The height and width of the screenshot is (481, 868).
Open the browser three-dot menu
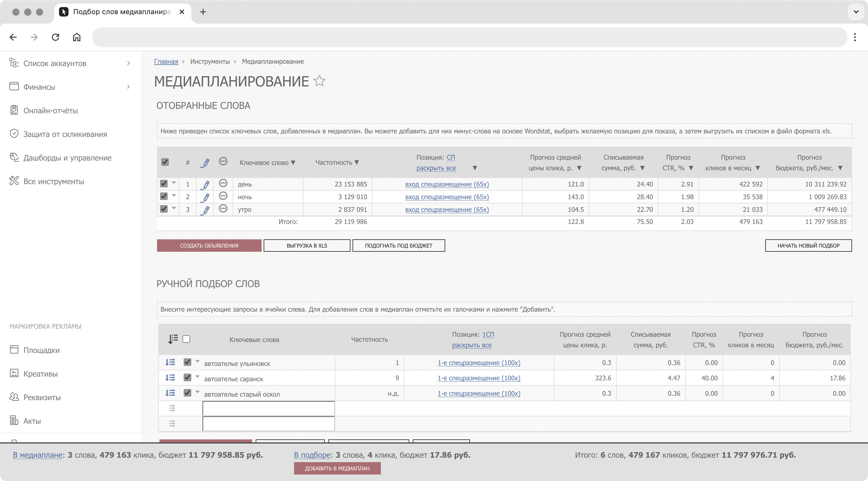pos(855,37)
